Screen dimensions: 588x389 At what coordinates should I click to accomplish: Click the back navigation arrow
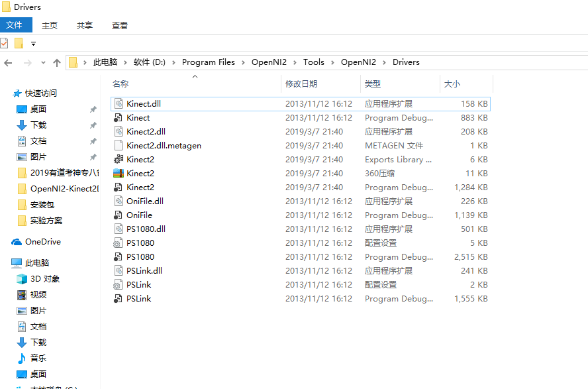pos(8,62)
